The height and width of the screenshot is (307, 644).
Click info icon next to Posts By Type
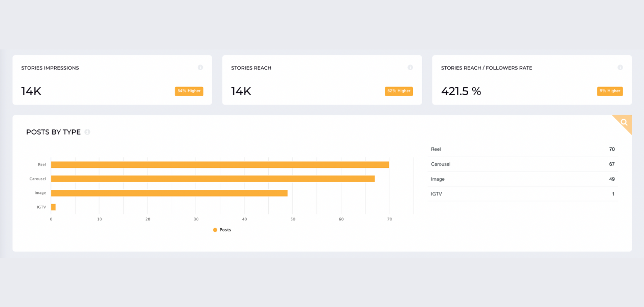point(87,132)
